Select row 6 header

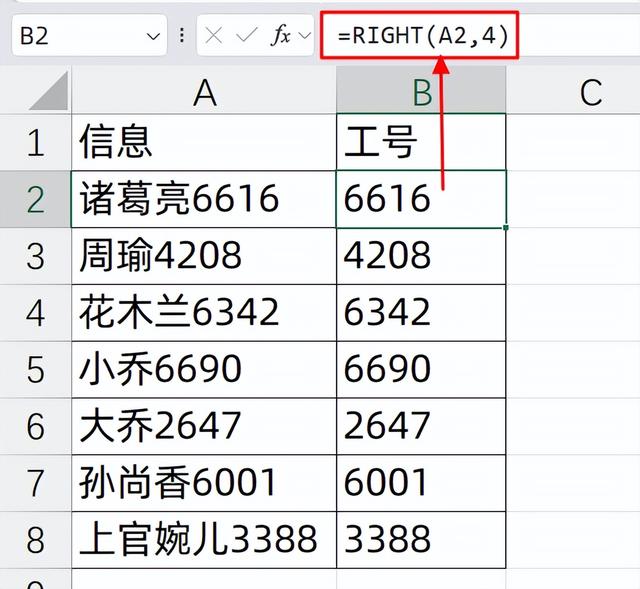click(36, 426)
